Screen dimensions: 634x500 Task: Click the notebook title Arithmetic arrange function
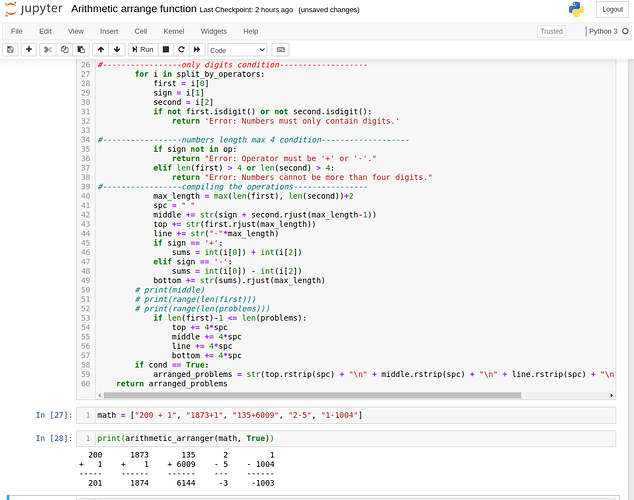click(133, 9)
